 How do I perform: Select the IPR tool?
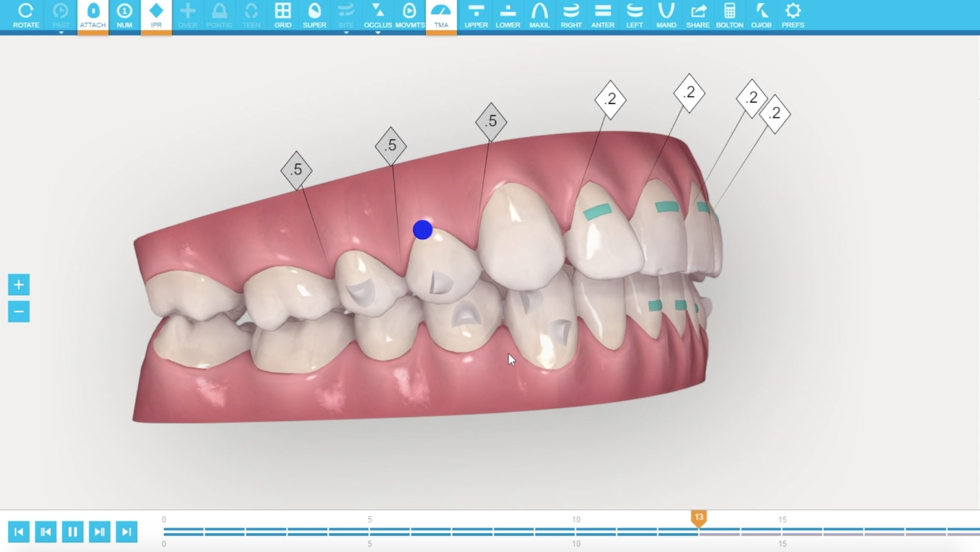pyautogui.click(x=156, y=14)
